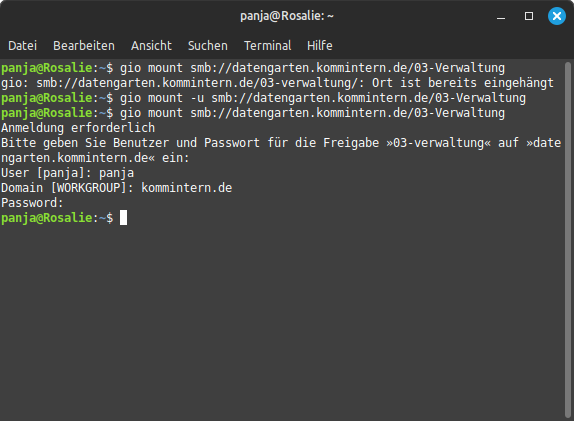Click the first gio mount command line

(253, 68)
